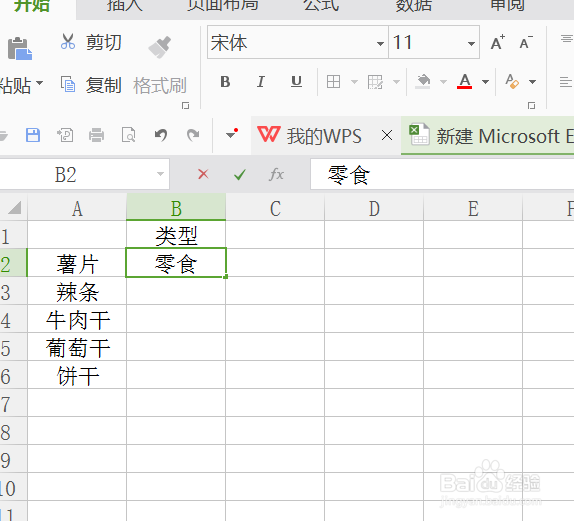Confirm cell entry with green checkmark
Screen dimensions: 574x521
pos(240,175)
